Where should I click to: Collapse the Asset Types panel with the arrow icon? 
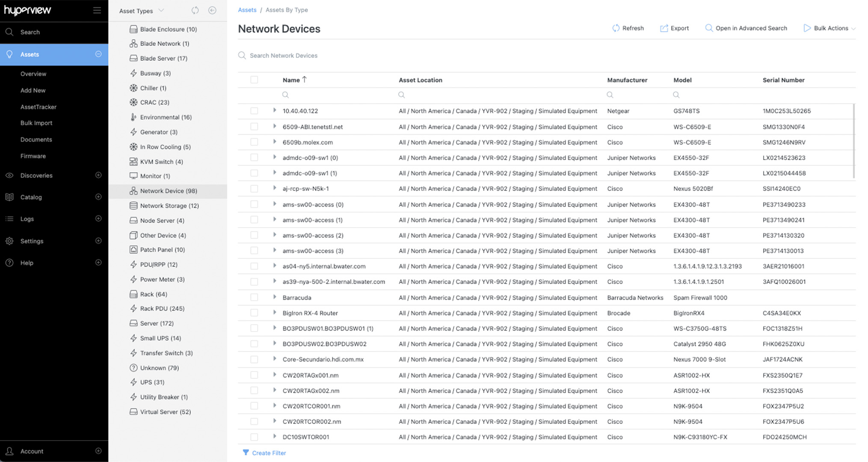pyautogui.click(x=212, y=10)
